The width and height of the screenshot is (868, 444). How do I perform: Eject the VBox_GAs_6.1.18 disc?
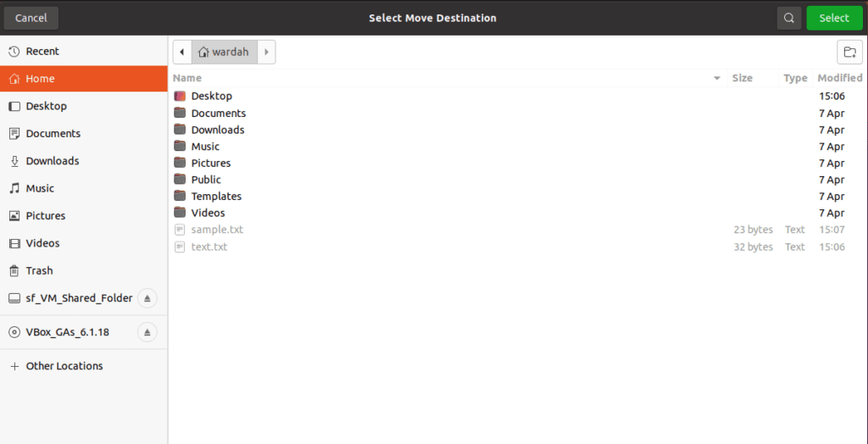pyautogui.click(x=147, y=332)
